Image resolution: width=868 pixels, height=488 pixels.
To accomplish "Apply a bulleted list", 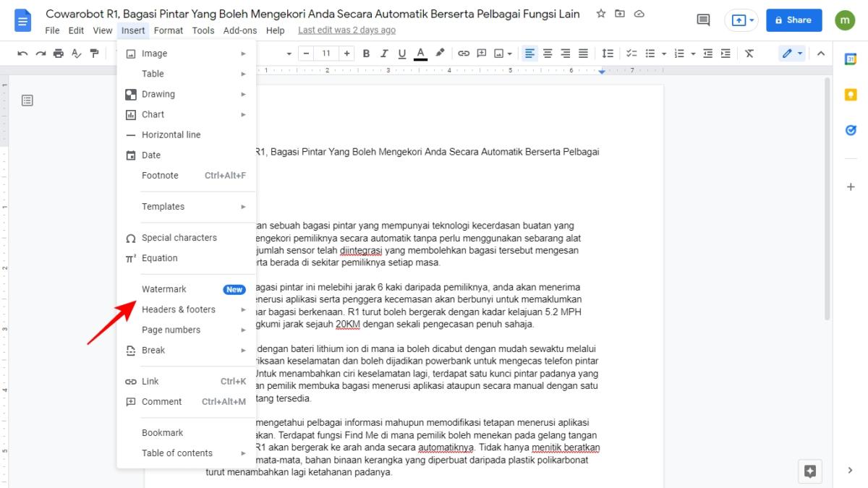I will (650, 53).
